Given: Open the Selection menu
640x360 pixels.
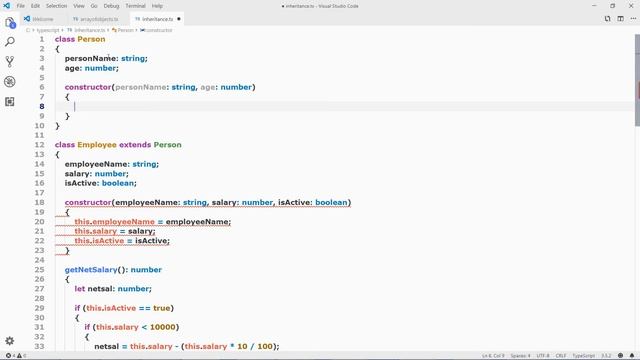Looking at the screenshot, I should [x=56, y=6].
